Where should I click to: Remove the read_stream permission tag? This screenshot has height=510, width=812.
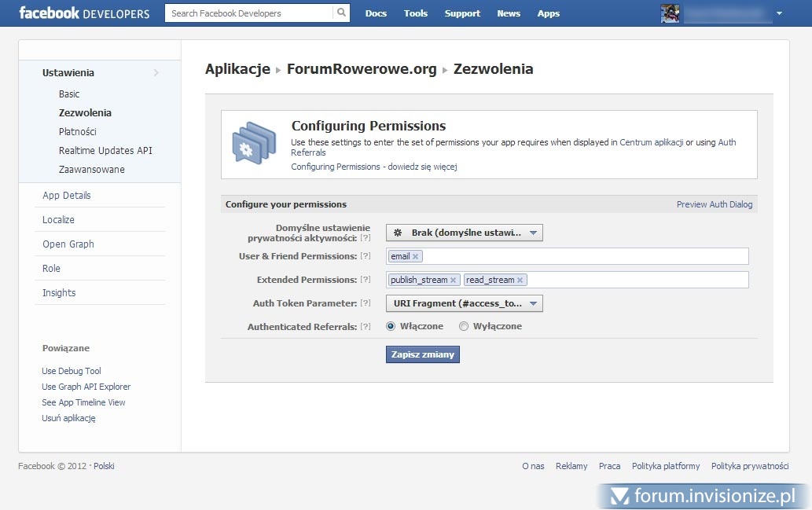click(x=520, y=281)
